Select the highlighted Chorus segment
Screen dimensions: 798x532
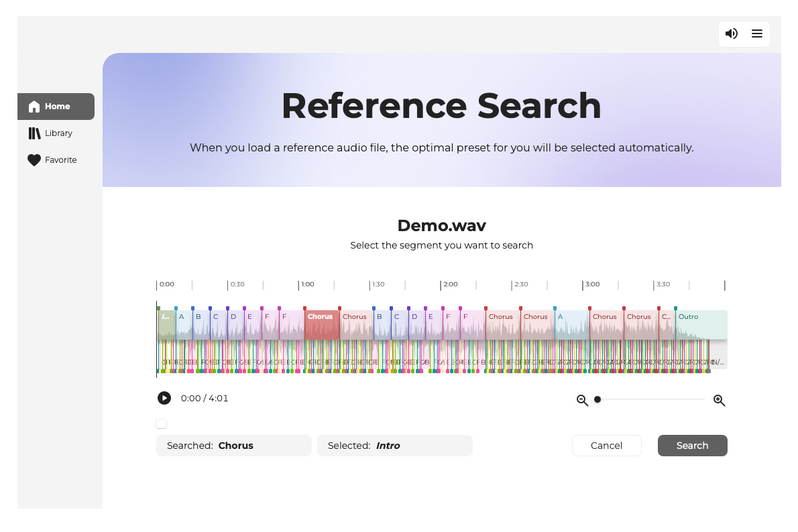[x=321, y=325]
